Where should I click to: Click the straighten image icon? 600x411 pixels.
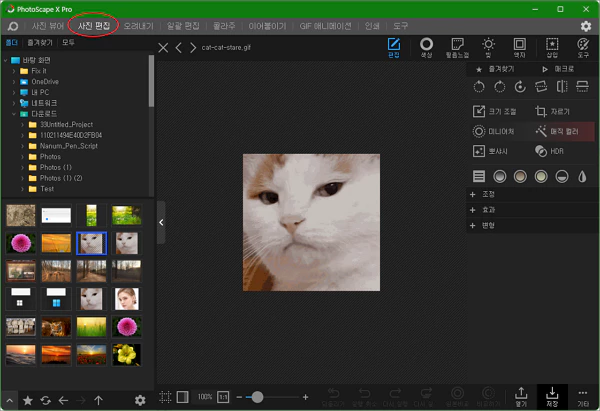pos(541,87)
